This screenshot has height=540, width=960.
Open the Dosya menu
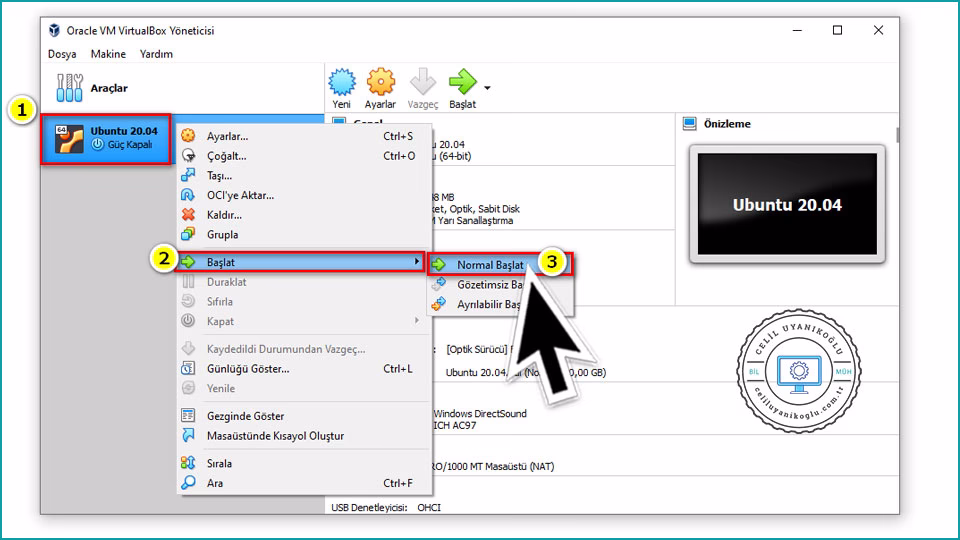(x=62, y=54)
